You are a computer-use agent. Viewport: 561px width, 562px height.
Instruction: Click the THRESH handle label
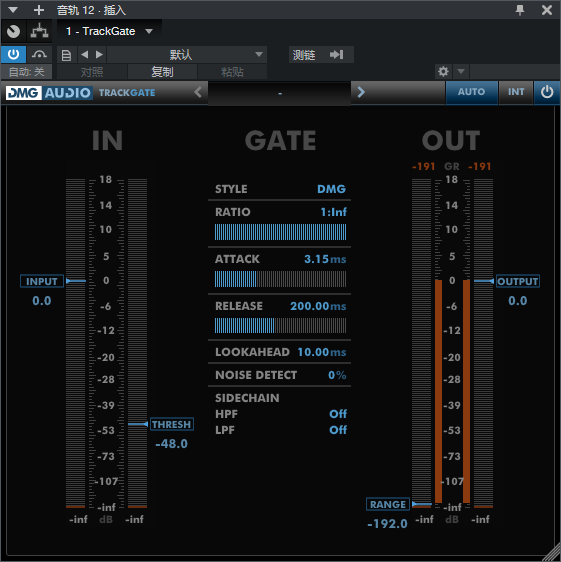pos(172,424)
